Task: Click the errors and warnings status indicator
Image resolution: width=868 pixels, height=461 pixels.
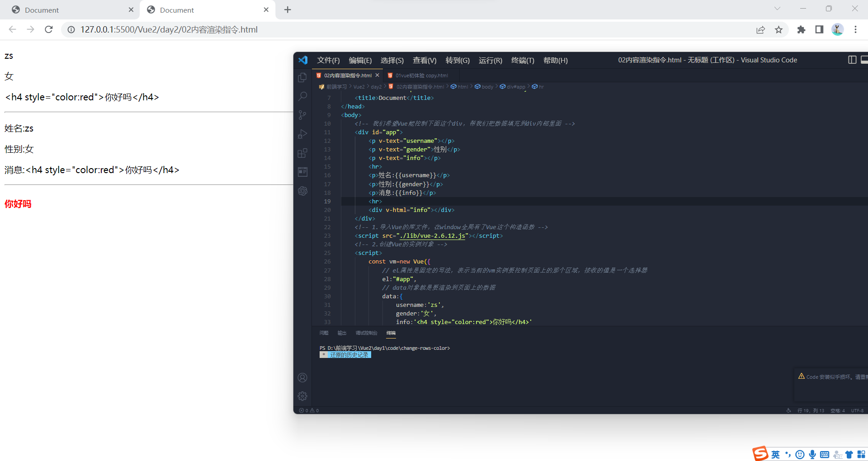Action: [x=309, y=410]
